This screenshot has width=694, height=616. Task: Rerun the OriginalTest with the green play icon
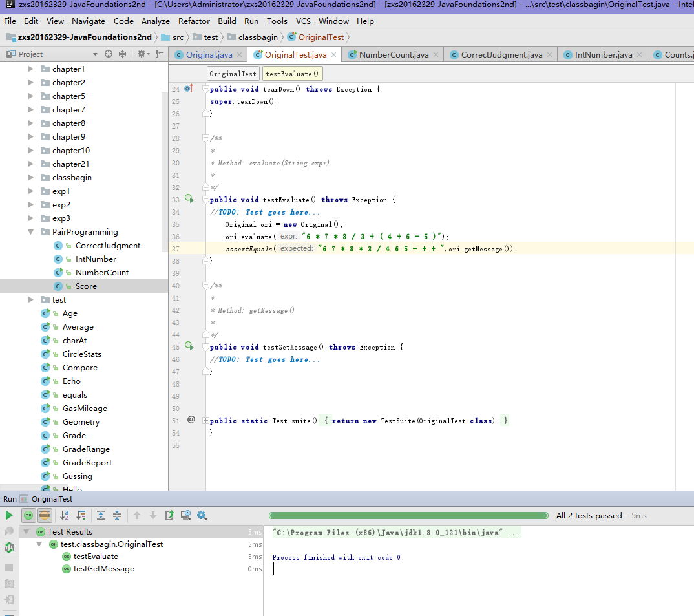pos(9,515)
